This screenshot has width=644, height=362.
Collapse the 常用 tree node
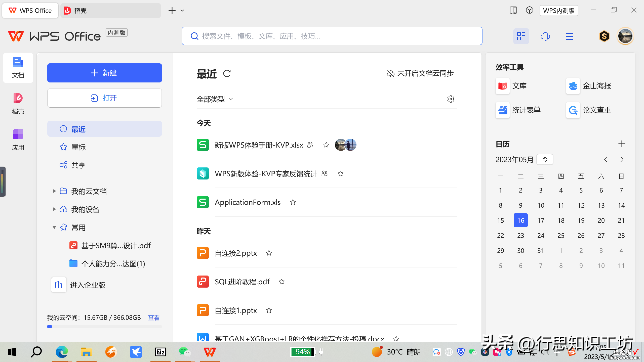[54, 228]
